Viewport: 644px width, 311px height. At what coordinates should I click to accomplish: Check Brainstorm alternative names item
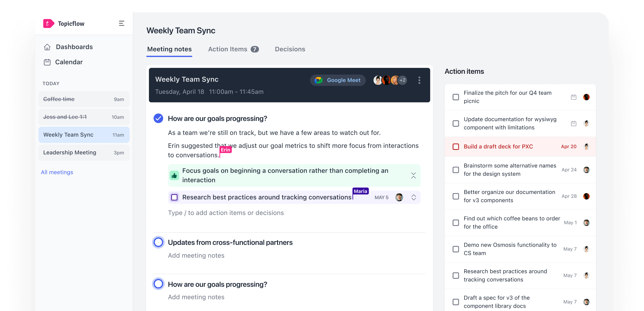(x=456, y=170)
